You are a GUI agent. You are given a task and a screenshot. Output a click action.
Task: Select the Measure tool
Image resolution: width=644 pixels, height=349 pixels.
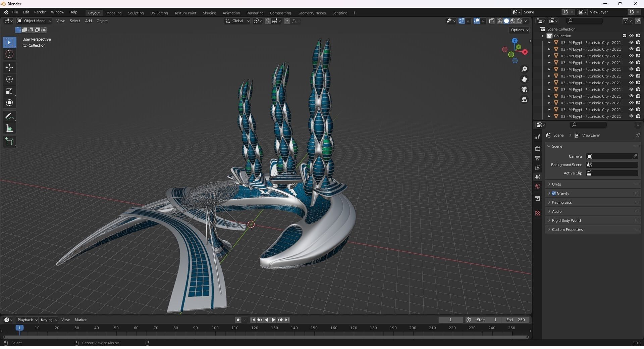point(9,128)
